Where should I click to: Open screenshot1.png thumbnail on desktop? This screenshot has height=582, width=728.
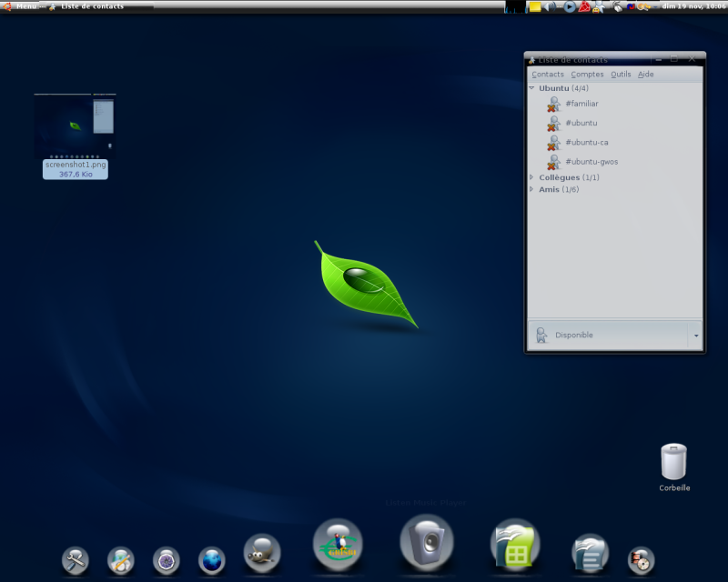tap(76, 125)
